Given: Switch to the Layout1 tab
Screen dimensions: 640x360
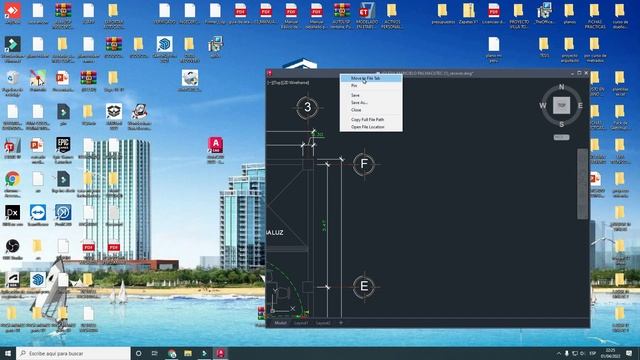Looking at the screenshot, I should coord(301,323).
